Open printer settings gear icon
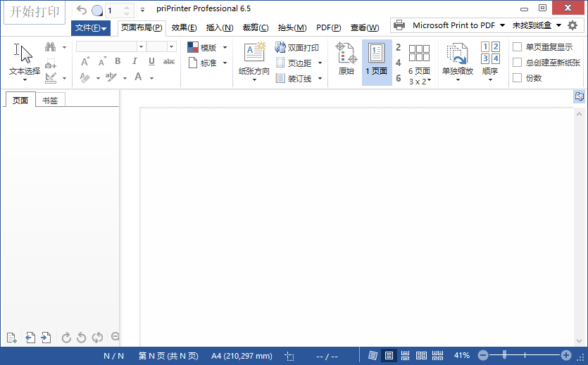 573,25
